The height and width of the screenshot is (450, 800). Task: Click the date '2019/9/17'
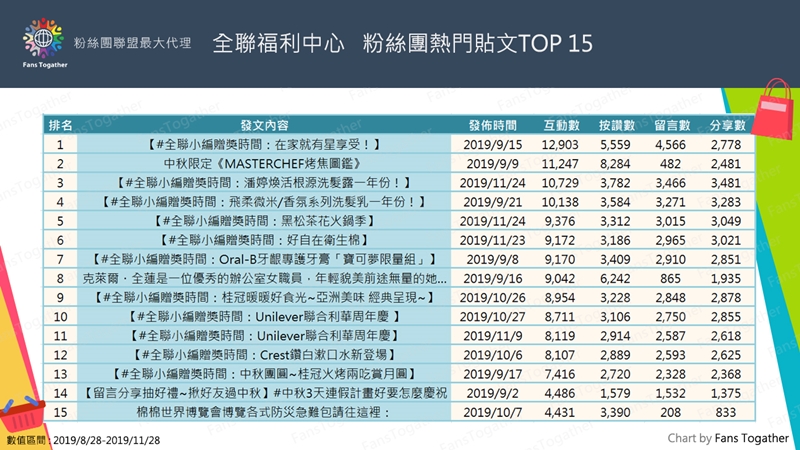[x=492, y=374]
